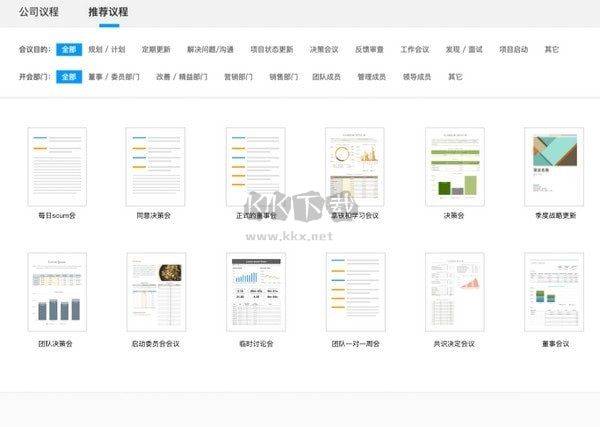Open the 同意决策会 template thumbnail
The width and height of the screenshot is (600, 427).
[156, 166]
